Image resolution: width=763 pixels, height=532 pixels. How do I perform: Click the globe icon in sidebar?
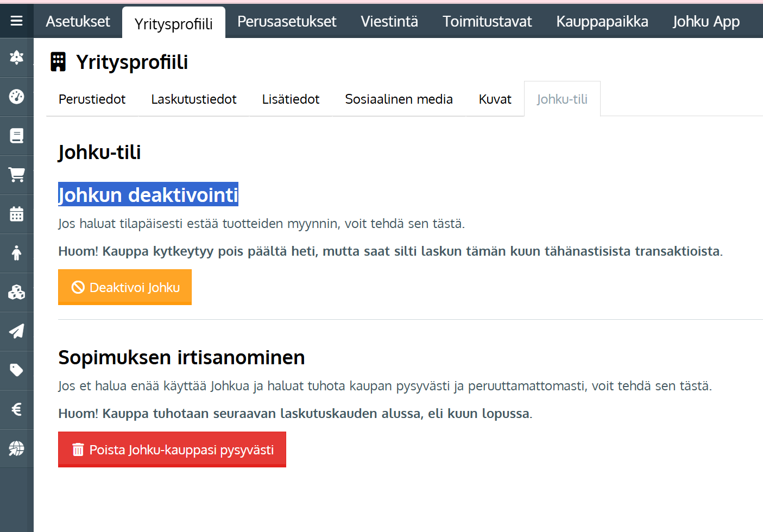[x=16, y=448]
